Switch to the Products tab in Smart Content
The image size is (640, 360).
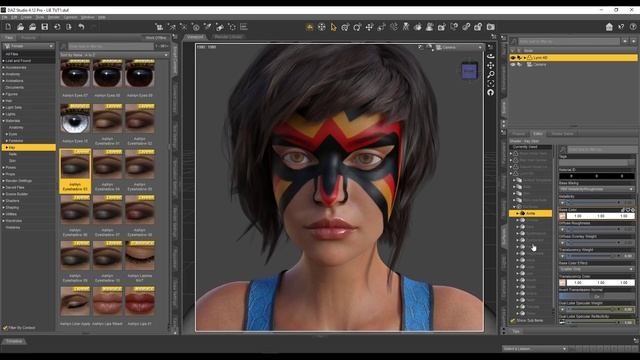tap(29, 38)
